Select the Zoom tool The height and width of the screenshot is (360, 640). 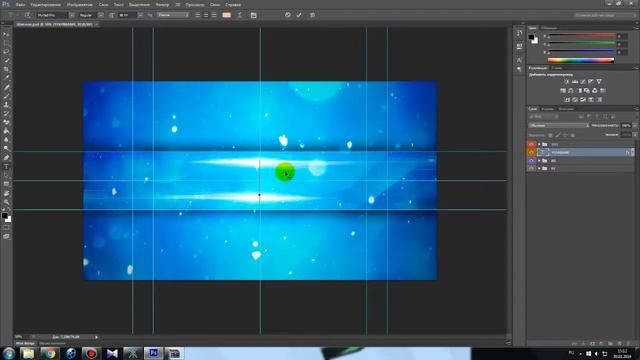[6, 202]
